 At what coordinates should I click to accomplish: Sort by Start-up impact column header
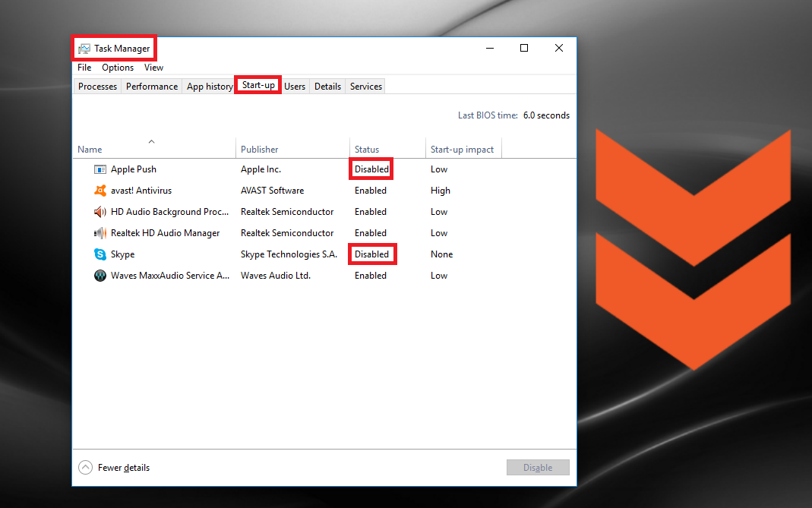pos(462,149)
